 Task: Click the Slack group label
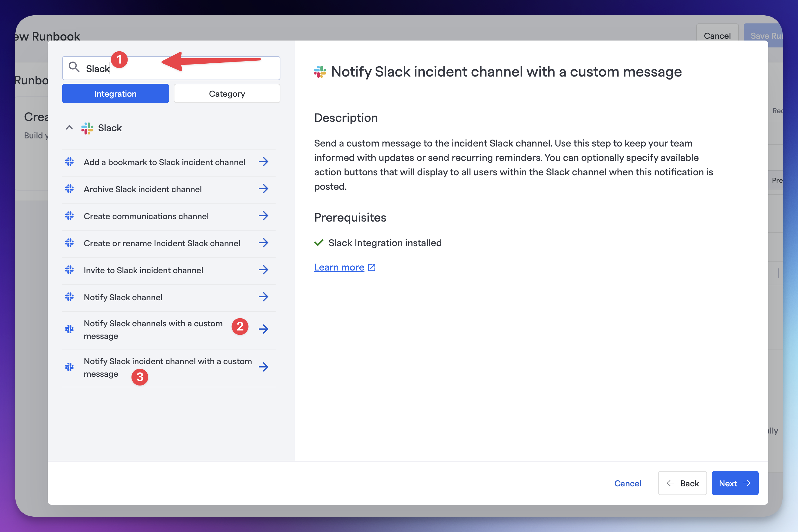pos(110,128)
